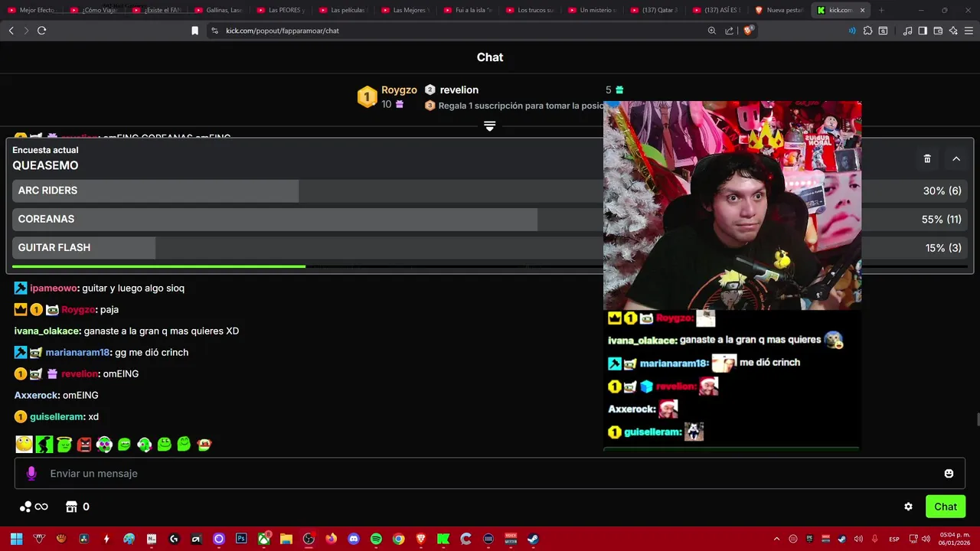Vote for GUITAR FLASH poll option
This screenshot has width=980, height=551.
(490, 247)
